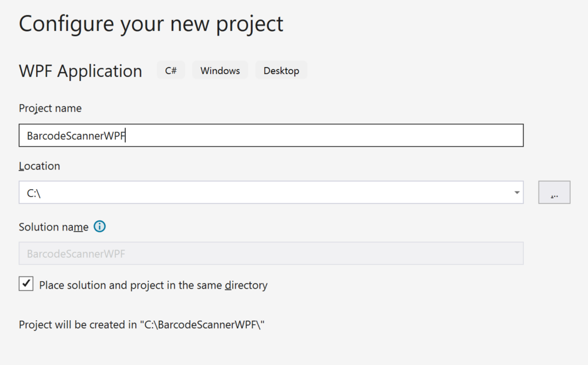Viewport: 588px width, 365px height.
Task: Click the Location combo box showing "C:\"
Action: pyautogui.click(x=230, y=192)
